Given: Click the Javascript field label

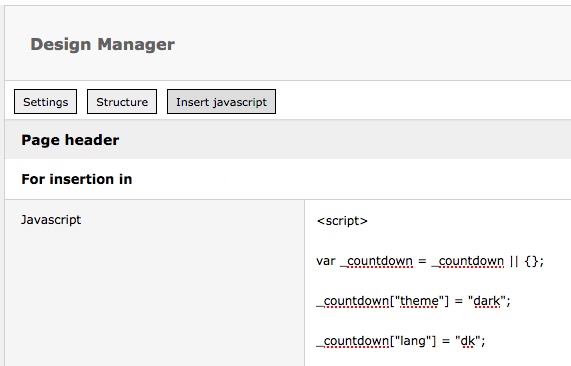Looking at the screenshot, I should [51, 220].
